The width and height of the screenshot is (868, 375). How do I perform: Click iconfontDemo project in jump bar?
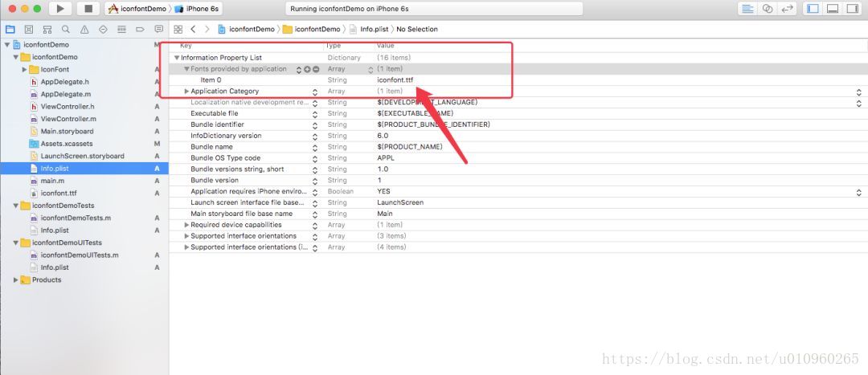click(247, 30)
